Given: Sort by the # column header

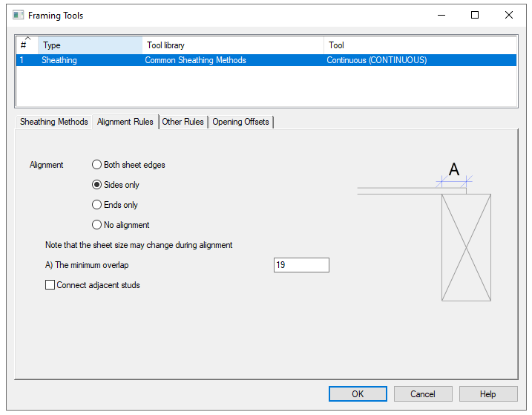Looking at the screenshot, I should click(27, 45).
